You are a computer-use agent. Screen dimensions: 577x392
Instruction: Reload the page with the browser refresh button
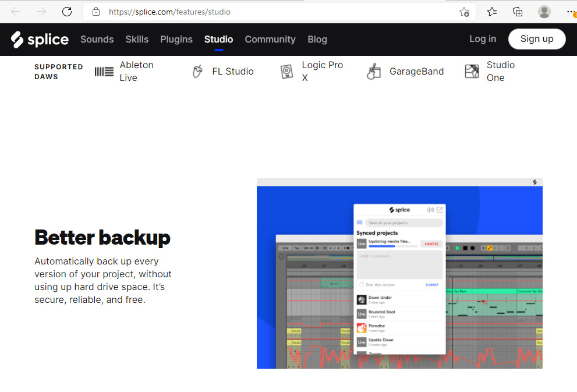click(67, 12)
